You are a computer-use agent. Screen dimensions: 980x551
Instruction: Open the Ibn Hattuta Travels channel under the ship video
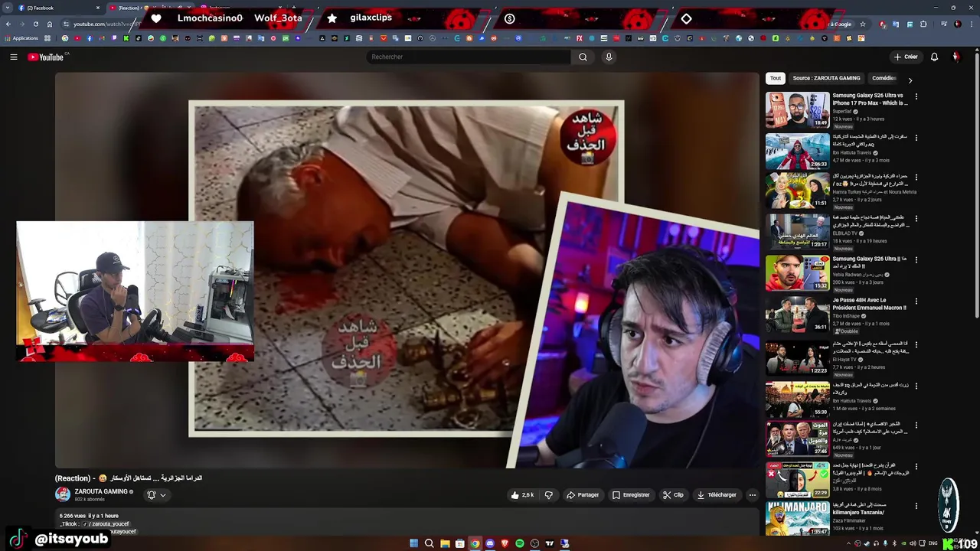pyautogui.click(x=852, y=152)
